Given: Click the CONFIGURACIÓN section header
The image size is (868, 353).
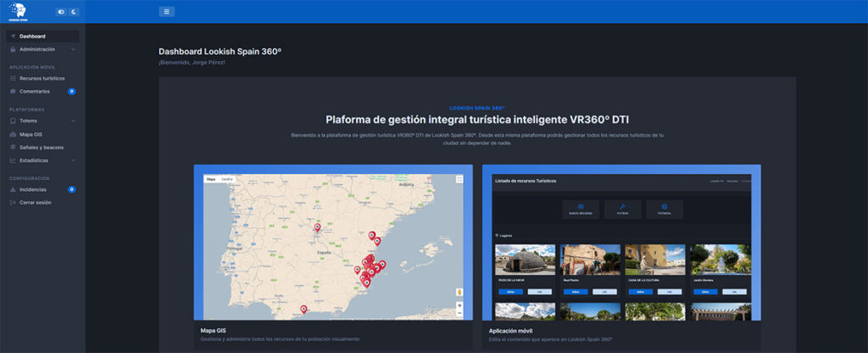Looking at the screenshot, I should pyautogui.click(x=30, y=178).
